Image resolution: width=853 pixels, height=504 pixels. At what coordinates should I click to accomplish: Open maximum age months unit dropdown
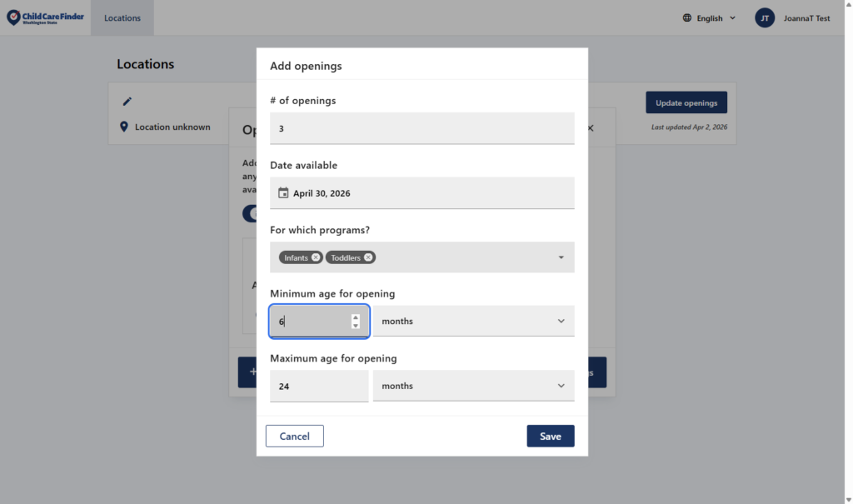pos(473,386)
